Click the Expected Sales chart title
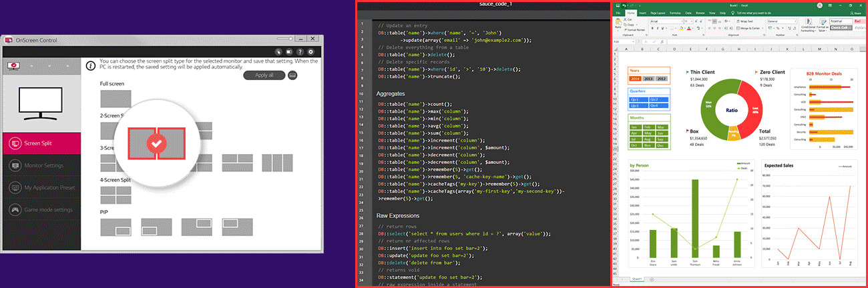 pyautogui.click(x=779, y=165)
